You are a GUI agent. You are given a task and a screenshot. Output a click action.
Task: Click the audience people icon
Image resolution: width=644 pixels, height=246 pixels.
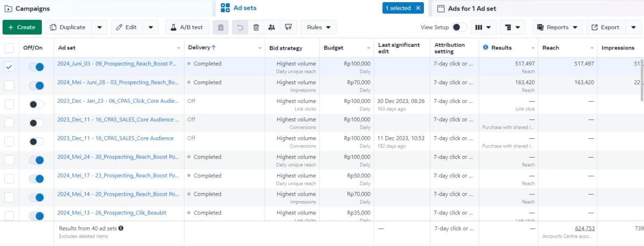[272, 27]
